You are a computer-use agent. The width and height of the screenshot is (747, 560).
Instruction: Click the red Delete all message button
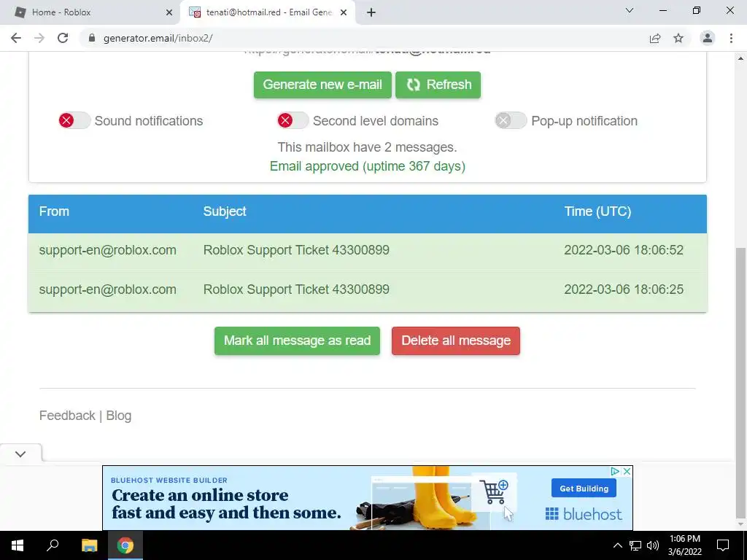[456, 341]
